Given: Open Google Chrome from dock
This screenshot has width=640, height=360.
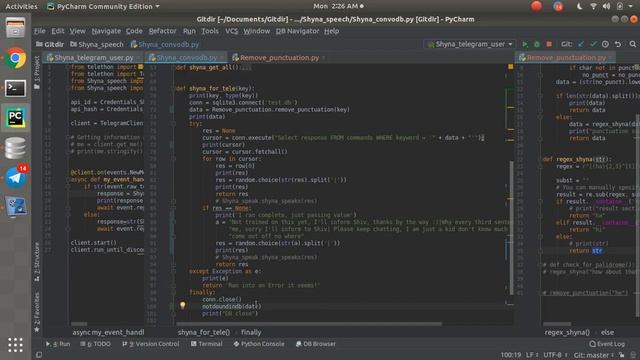Looking at the screenshot, I should [x=16, y=58].
